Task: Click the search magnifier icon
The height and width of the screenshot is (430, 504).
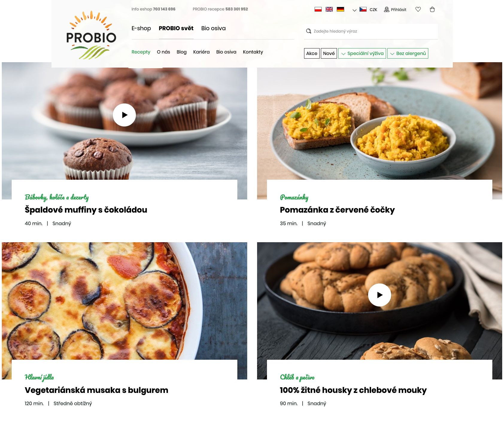Action: (x=309, y=31)
